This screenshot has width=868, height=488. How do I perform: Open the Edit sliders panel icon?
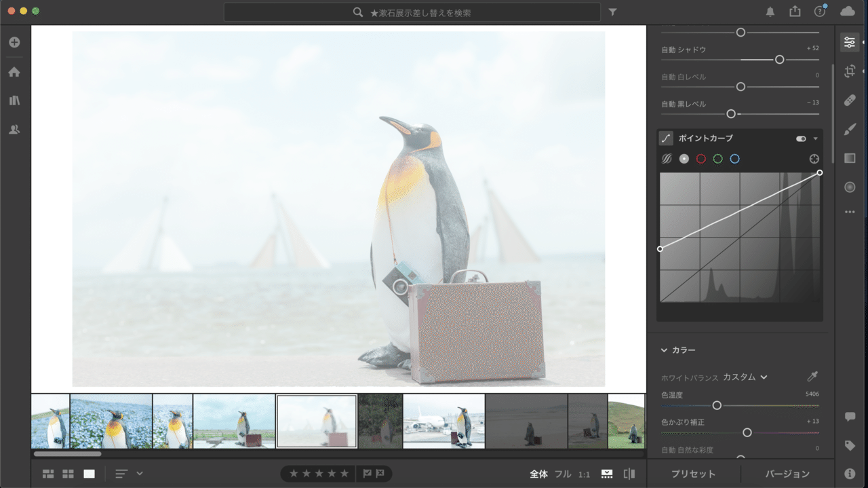(849, 42)
